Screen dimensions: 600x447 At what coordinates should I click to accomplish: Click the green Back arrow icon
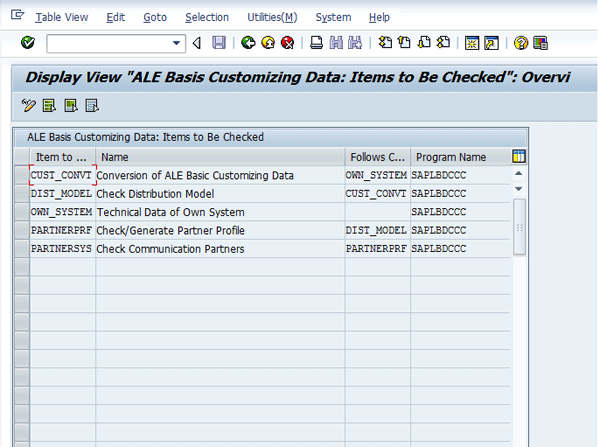(248, 43)
